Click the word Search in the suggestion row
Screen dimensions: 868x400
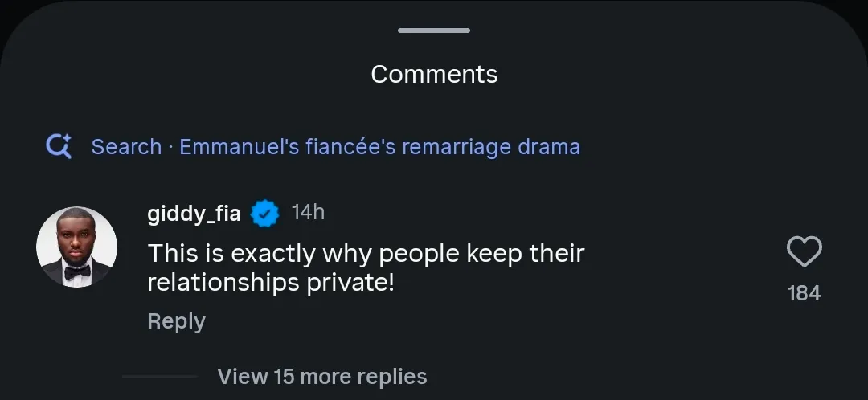[x=126, y=147]
